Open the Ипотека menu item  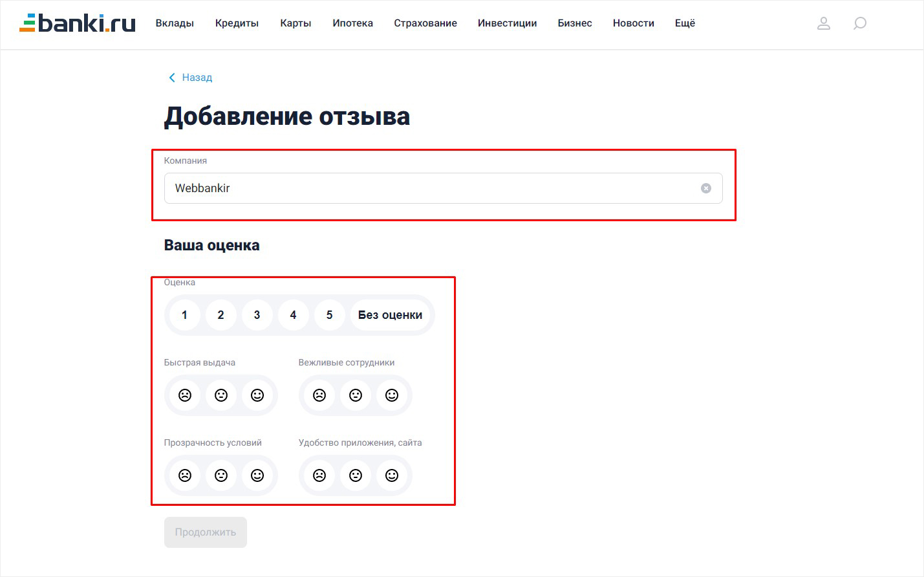coord(352,23)
